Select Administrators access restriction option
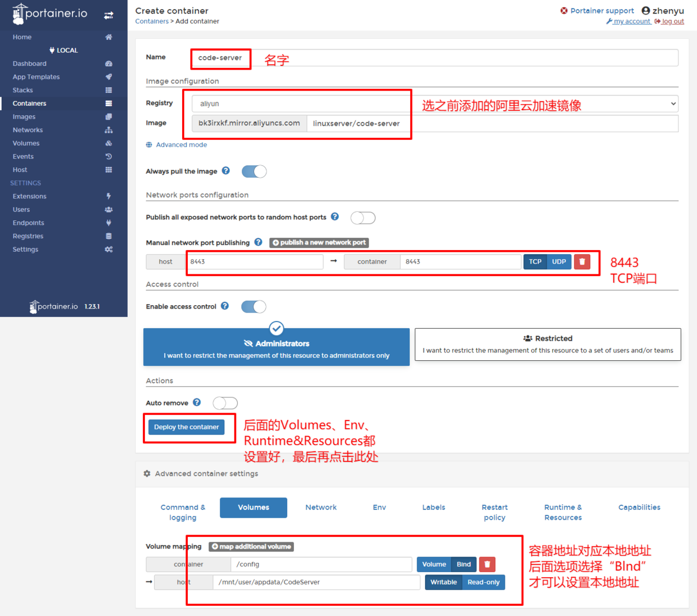The image size is (697, 616). click(277, 347)
